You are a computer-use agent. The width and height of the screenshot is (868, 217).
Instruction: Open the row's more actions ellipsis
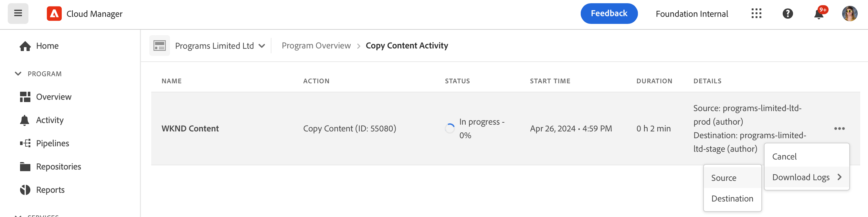[839, 129]
